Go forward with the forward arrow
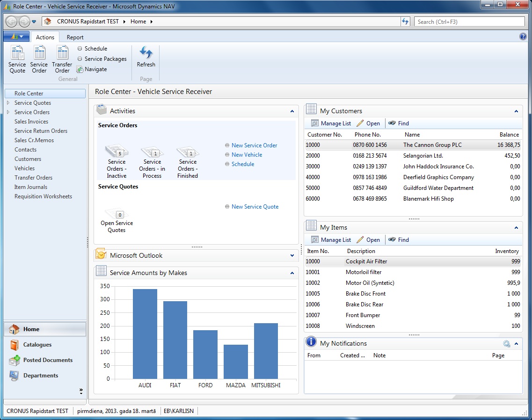This screenshot has height=420, width=532. point(24,22)
